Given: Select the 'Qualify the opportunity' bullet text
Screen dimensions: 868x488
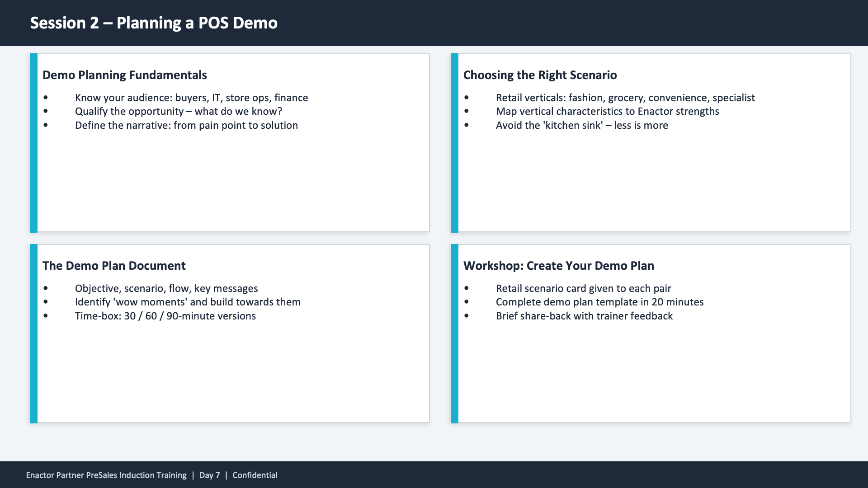Looking at the screenshot, I should [x=179, y=111].
